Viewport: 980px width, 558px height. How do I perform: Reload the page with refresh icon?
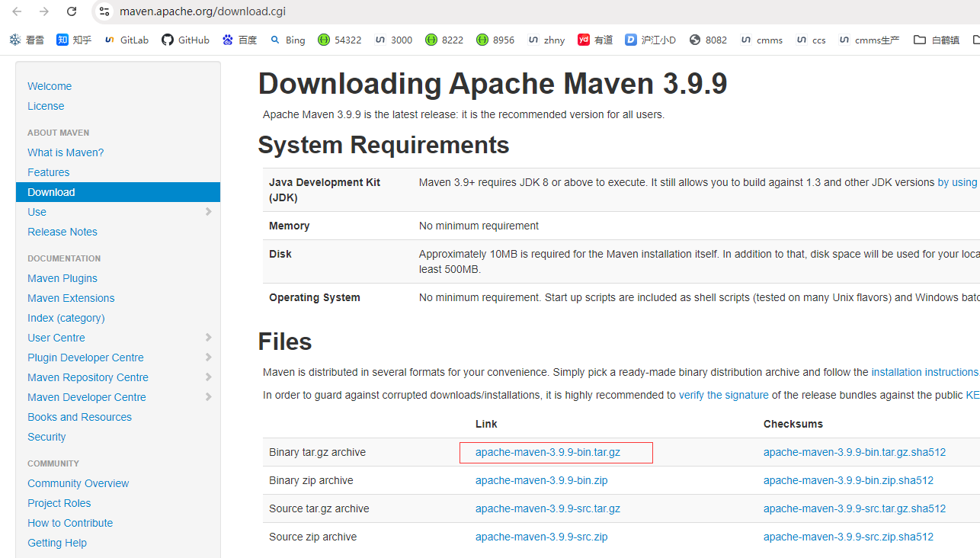pyautogui.click(x=72, y=11)
